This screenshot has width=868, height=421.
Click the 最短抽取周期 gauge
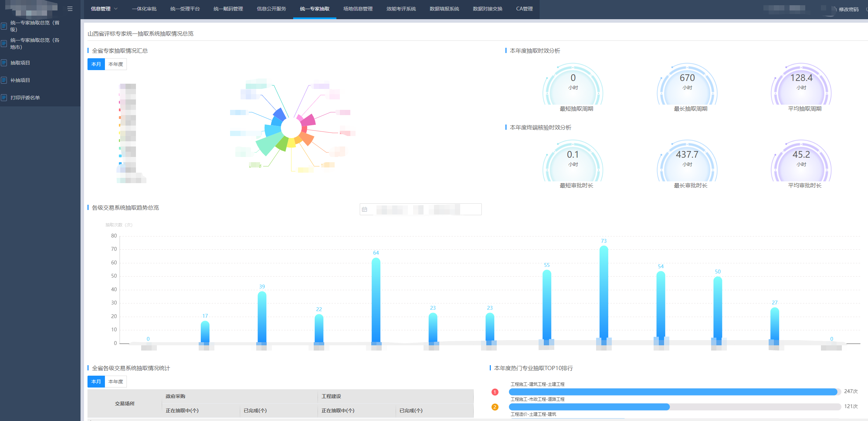pos(573,84)
